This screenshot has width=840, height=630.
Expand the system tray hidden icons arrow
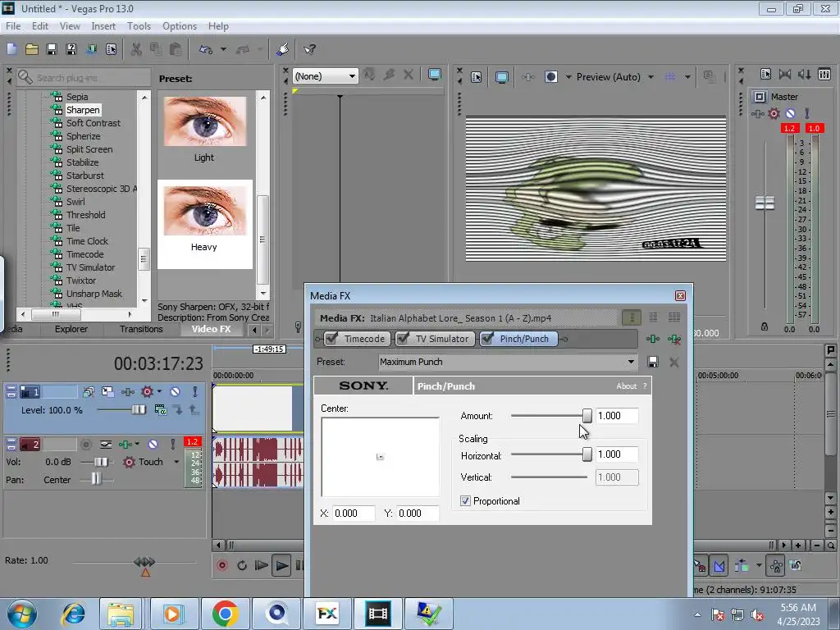pyautogui.click(x=697, y=614)
